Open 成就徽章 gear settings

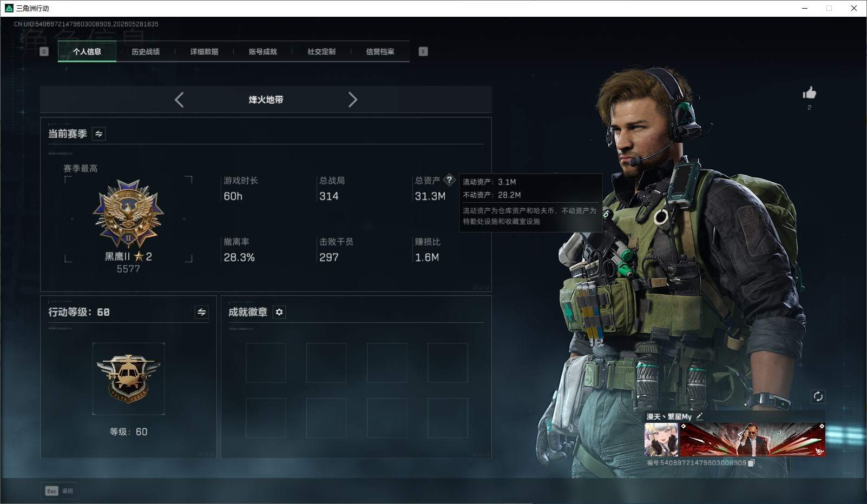pyautogui.click(x=279, y=312)
